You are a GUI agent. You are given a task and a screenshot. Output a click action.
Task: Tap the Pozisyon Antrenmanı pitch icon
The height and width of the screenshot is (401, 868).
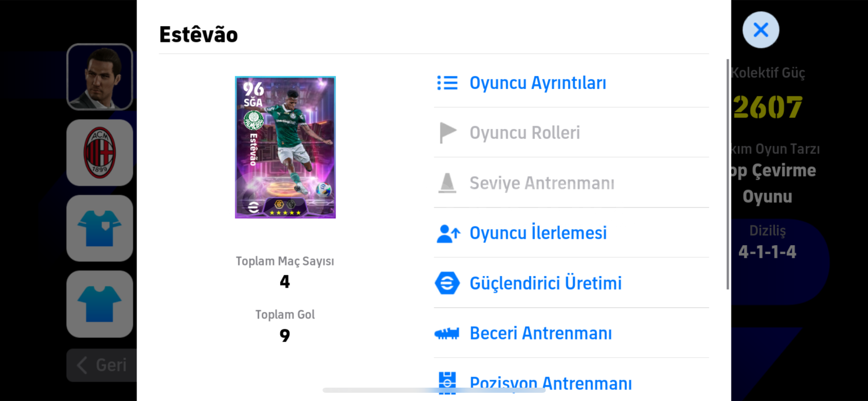pos(447,383)
